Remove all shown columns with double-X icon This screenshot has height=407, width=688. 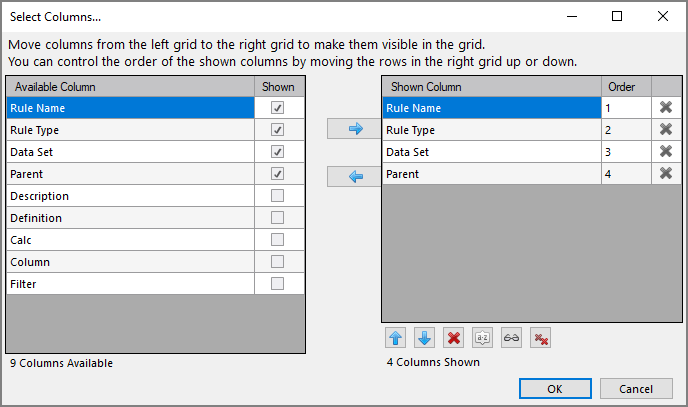(x=540, y=338)
